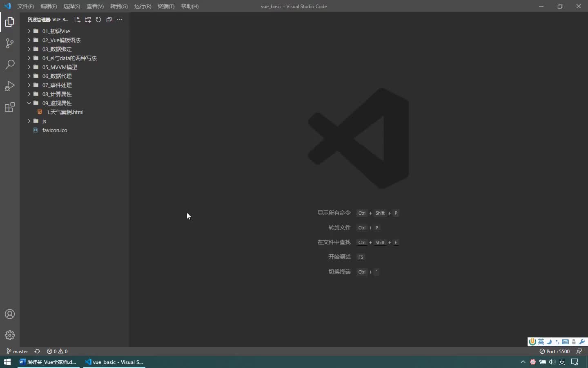588x368 pixels.
Task: Open the 转到(G) menu
Action: 119,6
